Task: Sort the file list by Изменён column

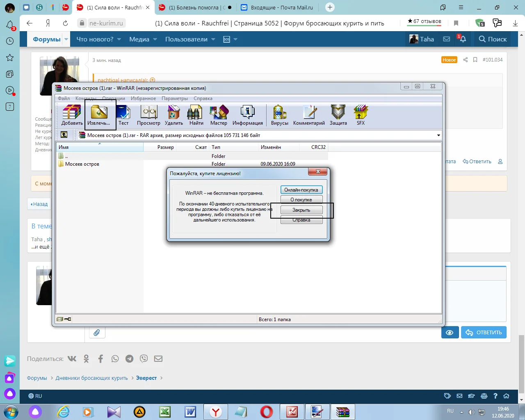Action: tap(279, 147)
